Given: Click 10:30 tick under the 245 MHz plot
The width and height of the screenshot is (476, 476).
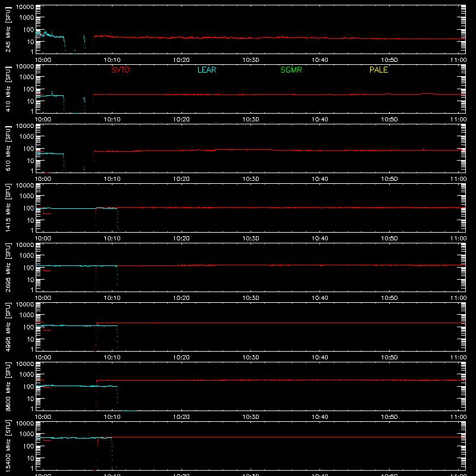Looking at the screenshot, I should click(x=250, y=60).
